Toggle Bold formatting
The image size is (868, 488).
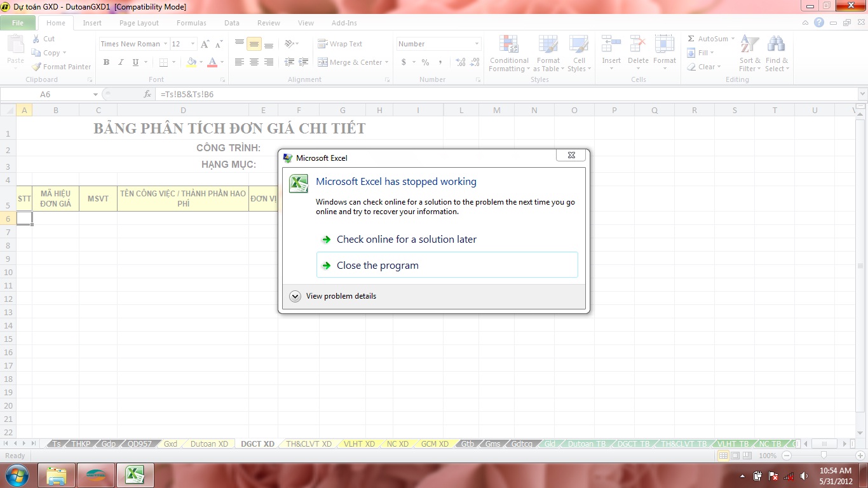pyautogui.click(x=106, y=62)
